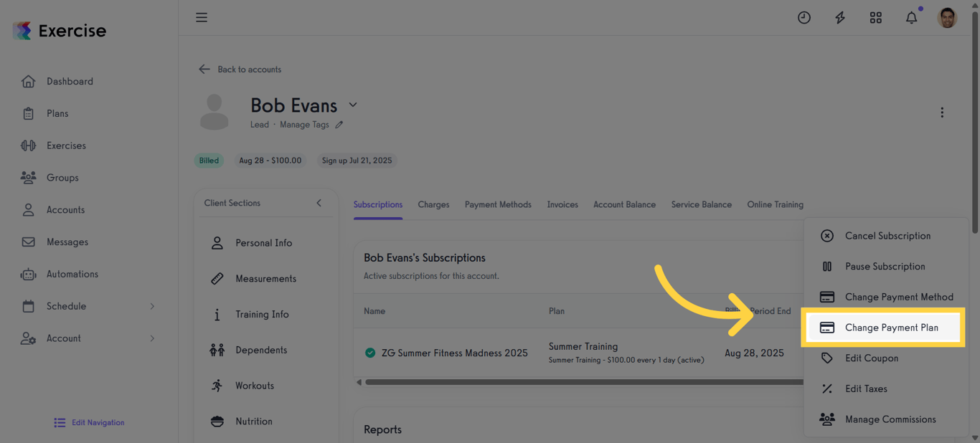
Task: Open Exercises in sidebar
Action: pos(66,146)
